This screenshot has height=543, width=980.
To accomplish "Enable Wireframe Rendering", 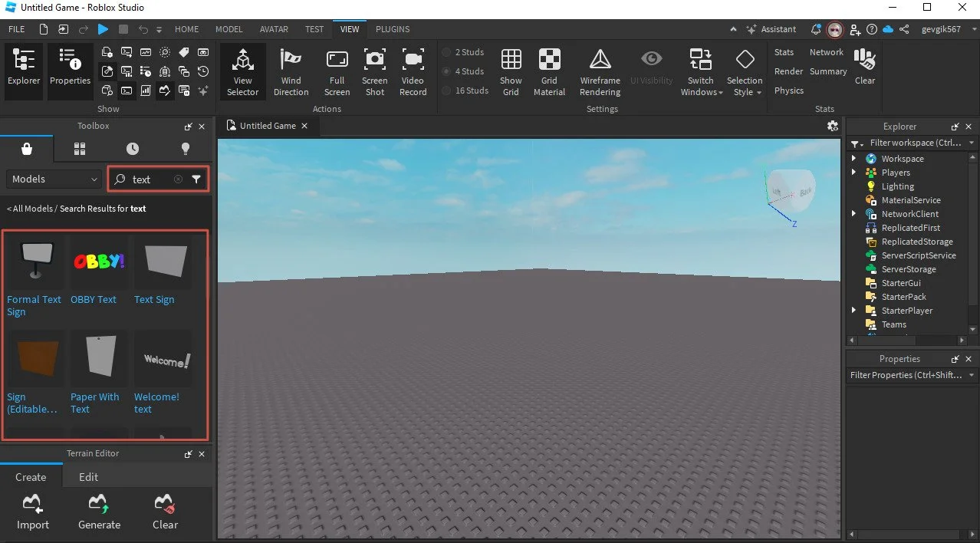I will coord(600,72).
